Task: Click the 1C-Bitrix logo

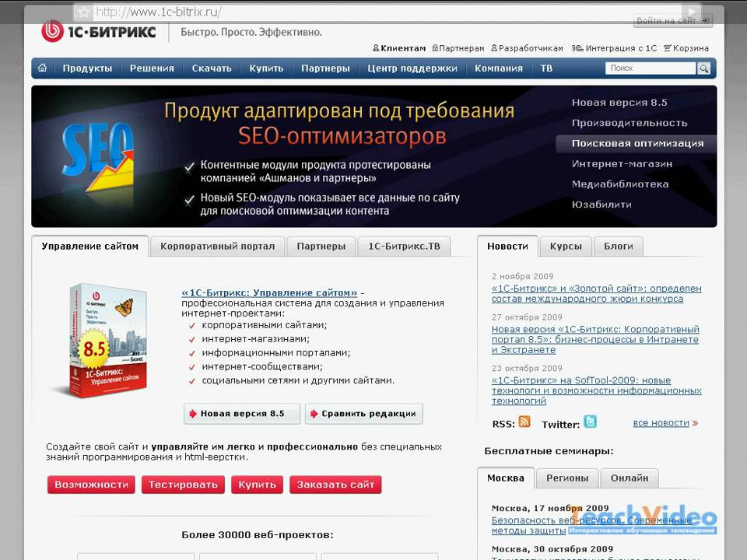Action: (99, 32)
